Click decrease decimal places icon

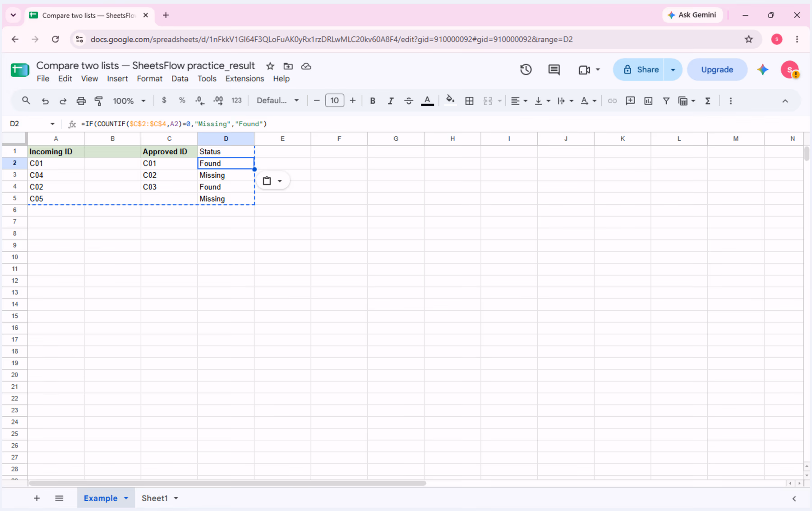[x=200, y=101]
